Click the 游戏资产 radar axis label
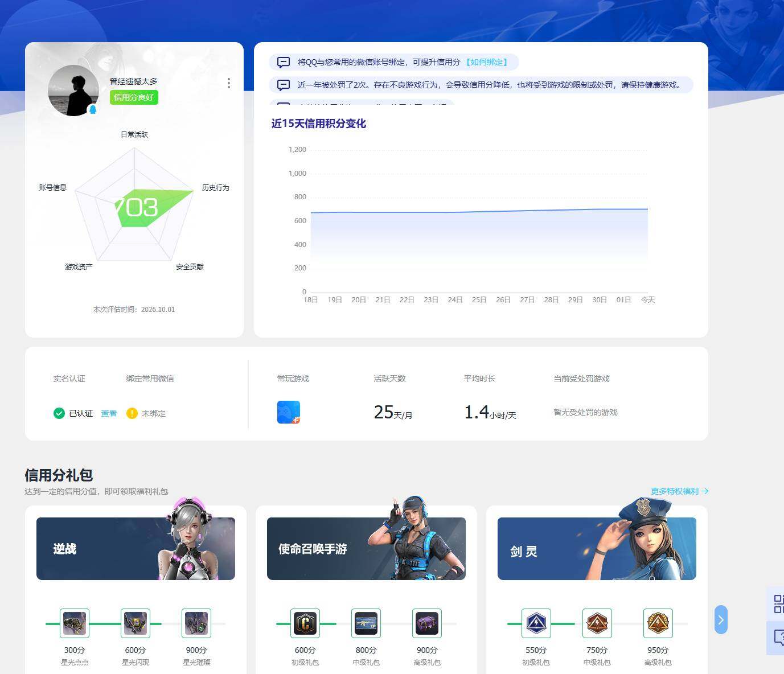Screen dimensions: 784x674 click(79, 266)
